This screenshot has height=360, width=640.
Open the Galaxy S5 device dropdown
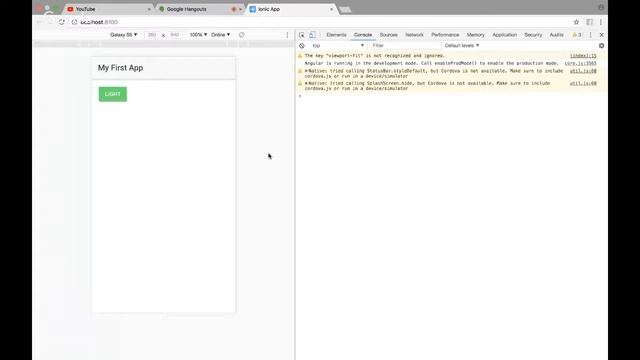coord(124,35)
